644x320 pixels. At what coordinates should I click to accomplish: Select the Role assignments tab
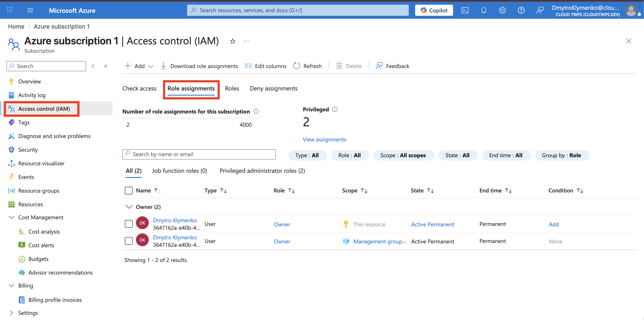191,88
